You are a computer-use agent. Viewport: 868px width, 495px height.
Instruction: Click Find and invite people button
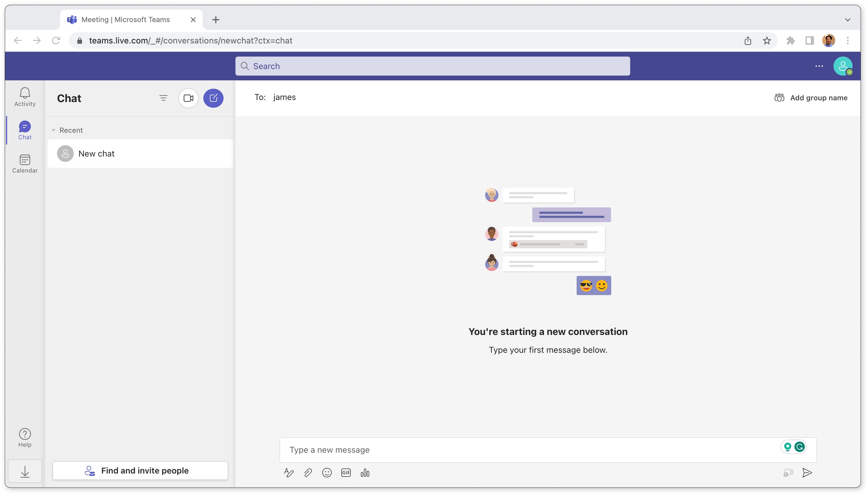[x=140, y=470]
